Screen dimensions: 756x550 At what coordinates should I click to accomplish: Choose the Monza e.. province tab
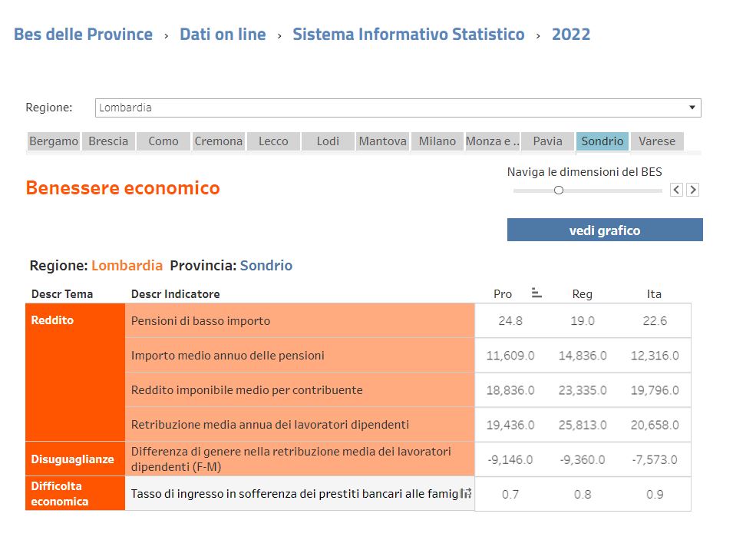(493, 141)
